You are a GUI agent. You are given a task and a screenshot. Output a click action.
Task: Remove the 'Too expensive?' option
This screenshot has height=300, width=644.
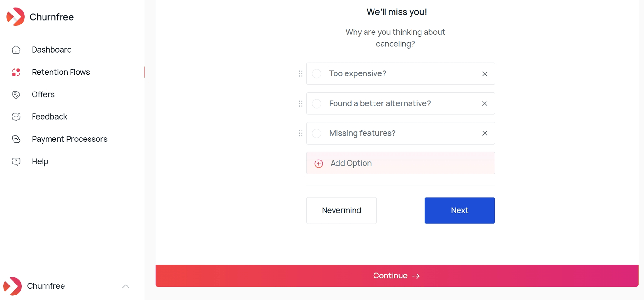click(484, 73)
